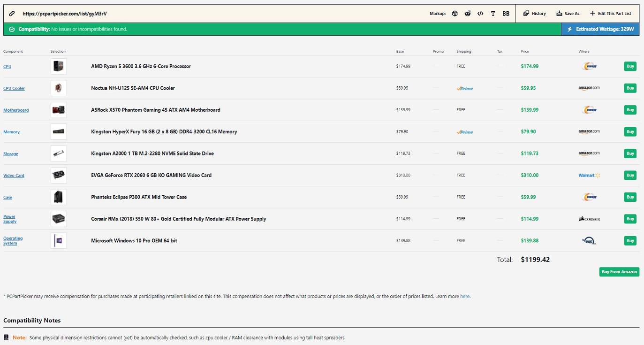Open the Case component link

click(x=8, y=198)
